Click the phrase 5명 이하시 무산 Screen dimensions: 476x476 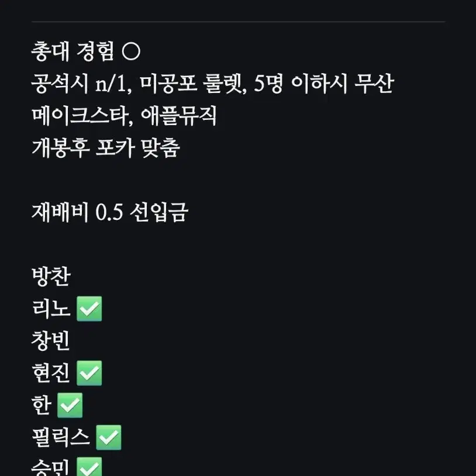click(x=324, y=84)
